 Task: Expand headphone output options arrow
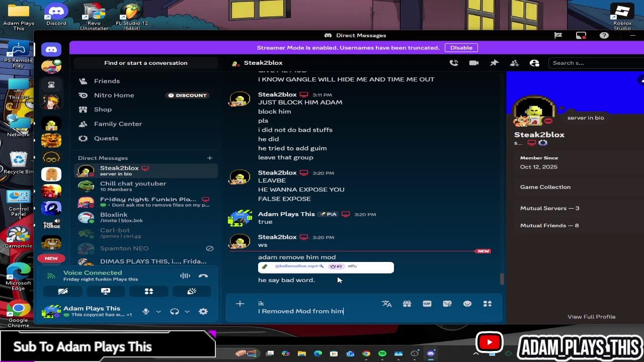pos(187,312)
